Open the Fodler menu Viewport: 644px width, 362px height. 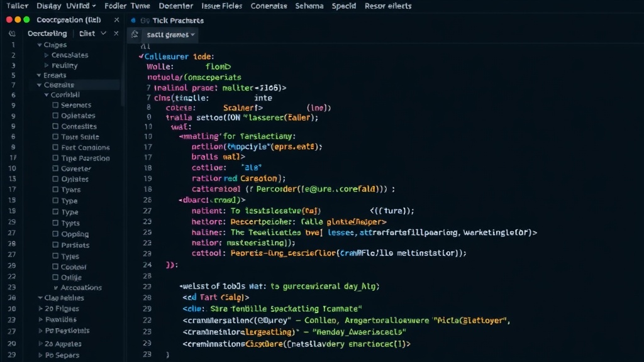point(115,6)
